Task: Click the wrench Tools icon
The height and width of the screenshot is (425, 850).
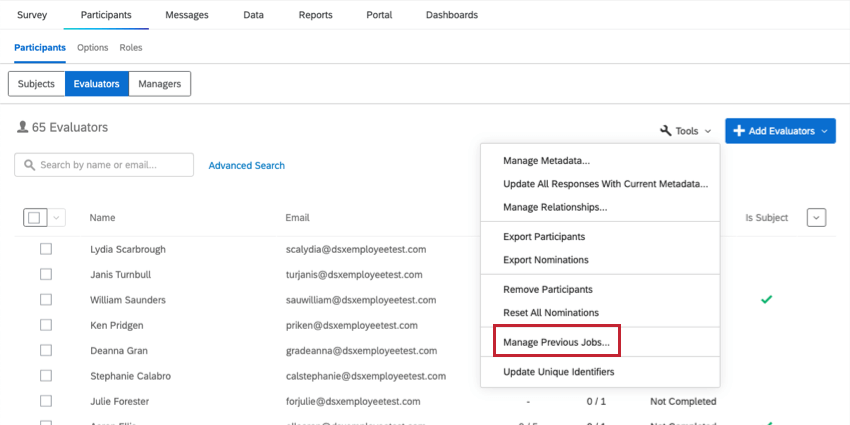Action: (666, 131)
